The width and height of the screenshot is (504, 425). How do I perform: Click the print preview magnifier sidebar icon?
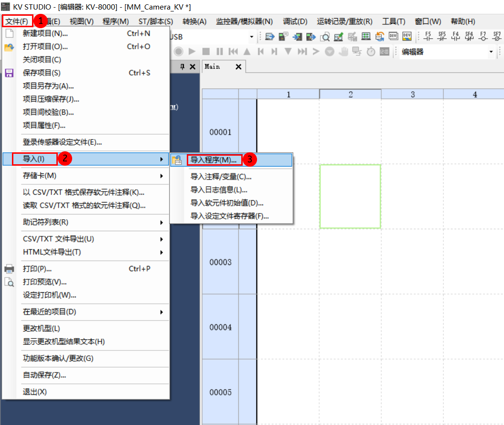[9, 281]
